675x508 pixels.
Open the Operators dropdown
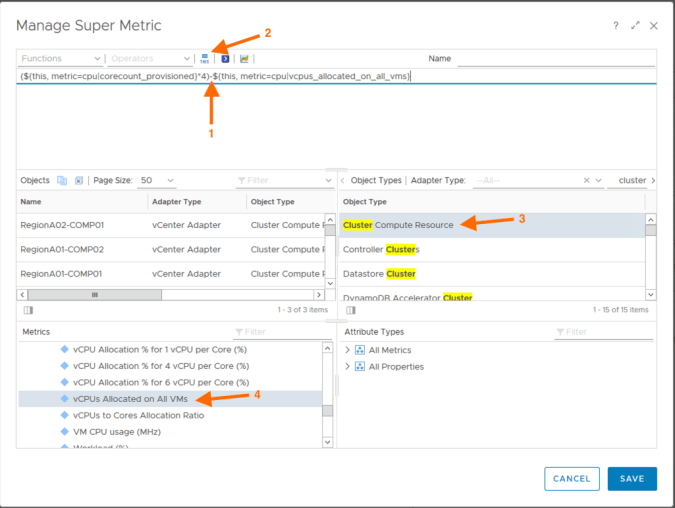click(150, 59)
